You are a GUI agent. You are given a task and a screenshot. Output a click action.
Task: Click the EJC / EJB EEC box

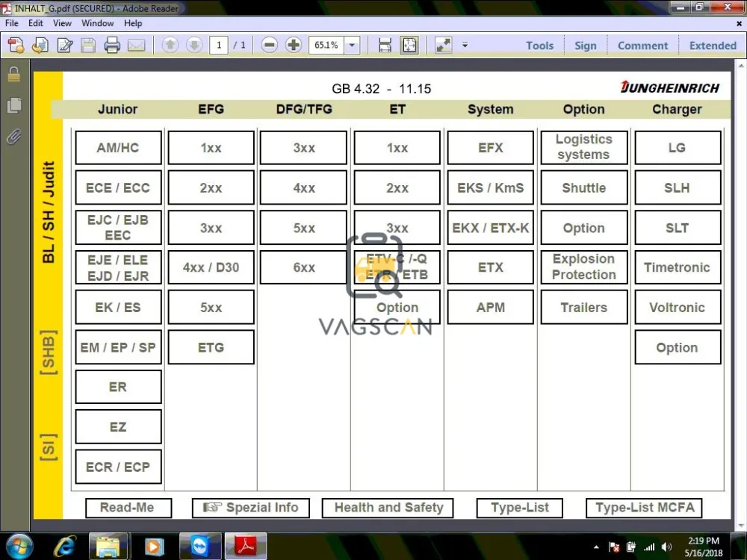[x=118, y=228]
